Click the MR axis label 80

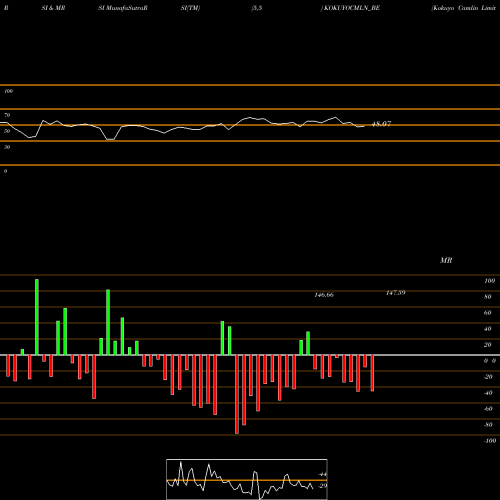[488, 297]
